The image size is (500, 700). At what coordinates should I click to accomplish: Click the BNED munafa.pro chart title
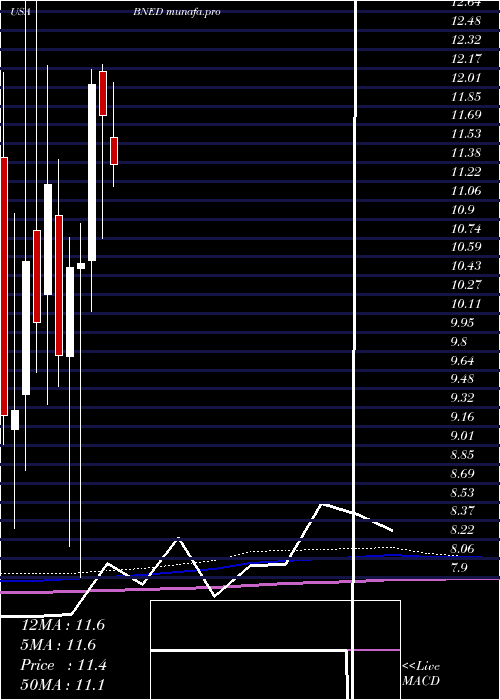point(177,12)
